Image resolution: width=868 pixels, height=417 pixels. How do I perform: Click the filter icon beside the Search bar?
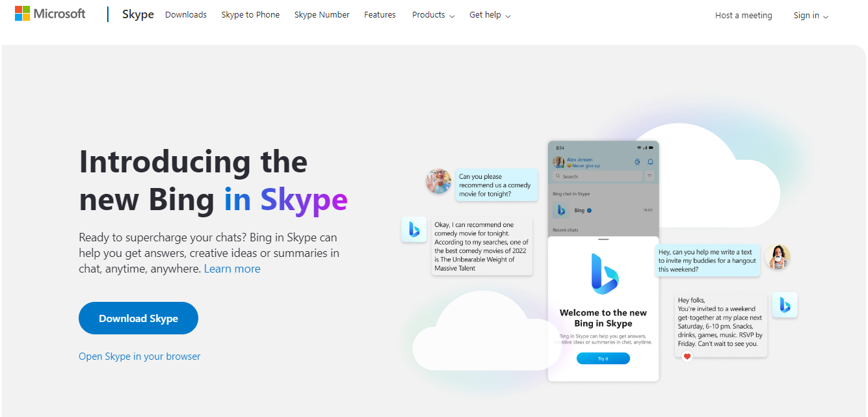click(650, 176)
